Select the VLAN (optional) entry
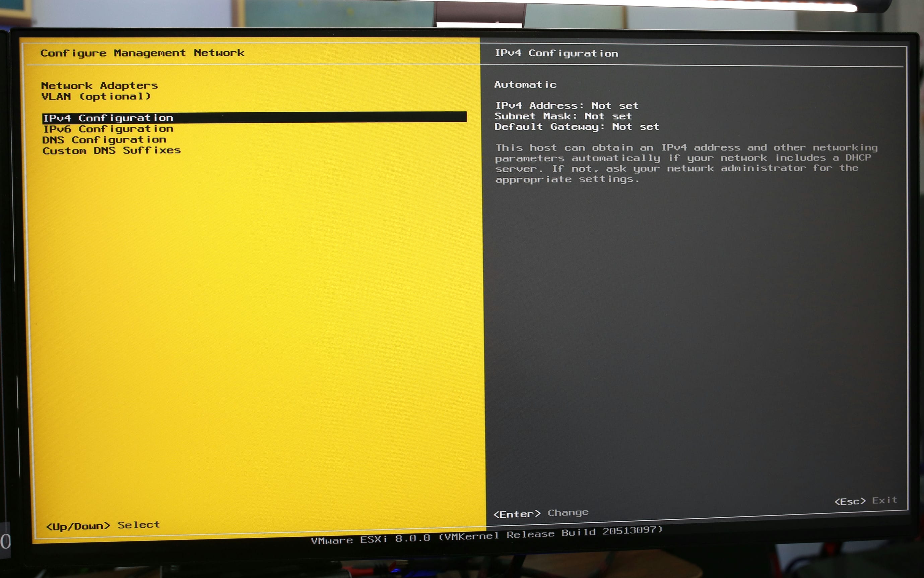This screenshot has height=578, width=924. point(96,96)
